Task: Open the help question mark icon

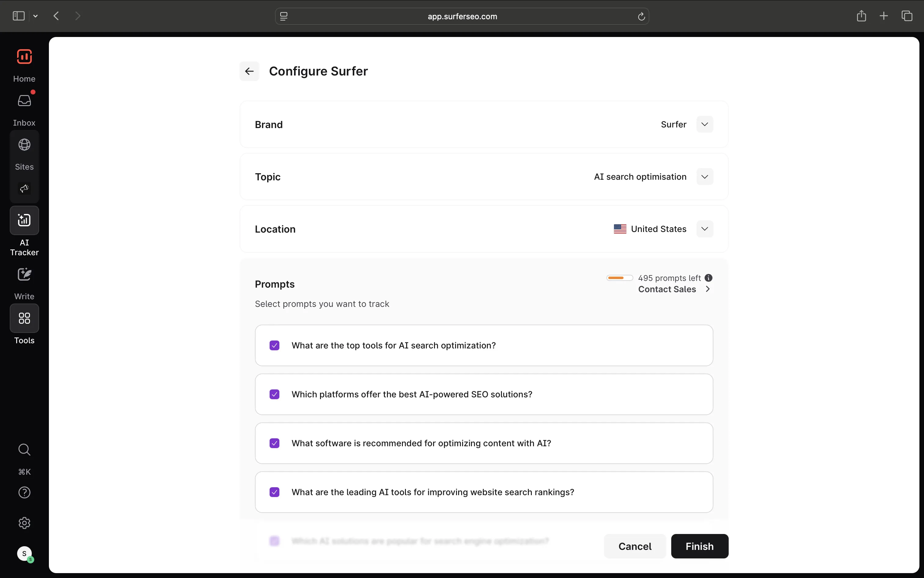Action: tap(24, 492)
